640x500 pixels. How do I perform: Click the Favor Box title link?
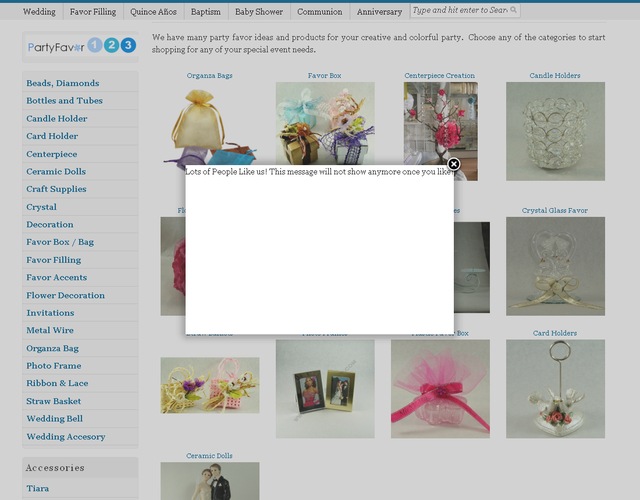324,76
